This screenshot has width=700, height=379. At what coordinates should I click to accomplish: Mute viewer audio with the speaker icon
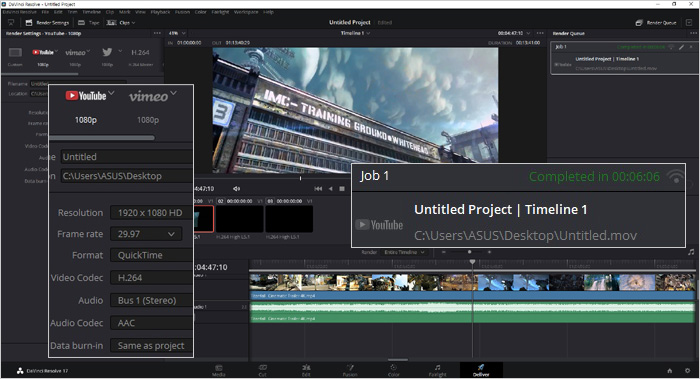(236, 188)
